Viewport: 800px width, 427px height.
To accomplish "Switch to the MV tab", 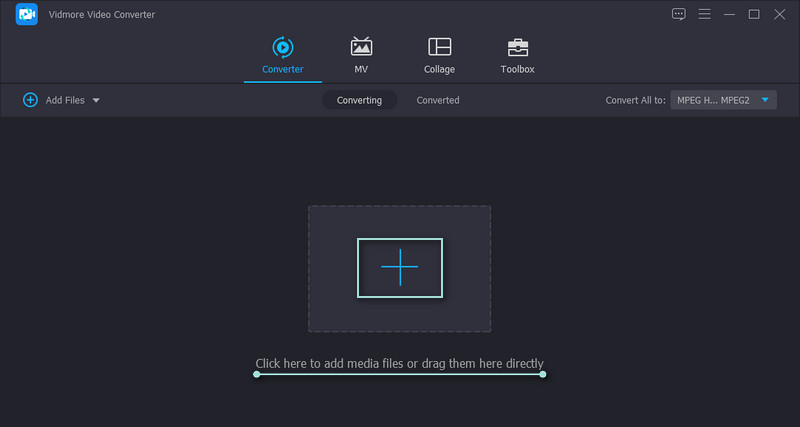I will pyautogui.click(x=361, y=55).
